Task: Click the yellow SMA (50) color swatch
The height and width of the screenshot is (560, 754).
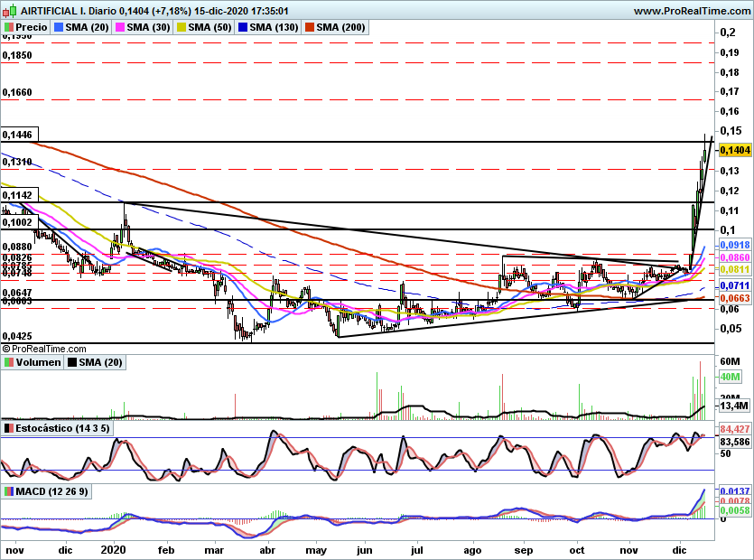Action: [182, 27]
